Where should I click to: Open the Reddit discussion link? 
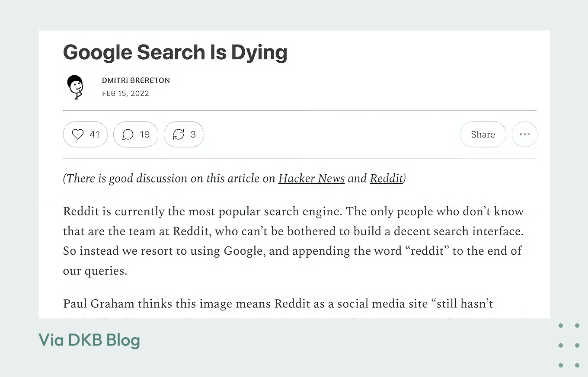pyautogui.click(x=386, y=179)
